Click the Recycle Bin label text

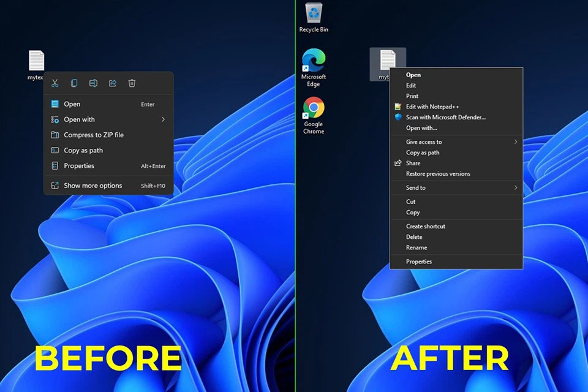[314, 29]
